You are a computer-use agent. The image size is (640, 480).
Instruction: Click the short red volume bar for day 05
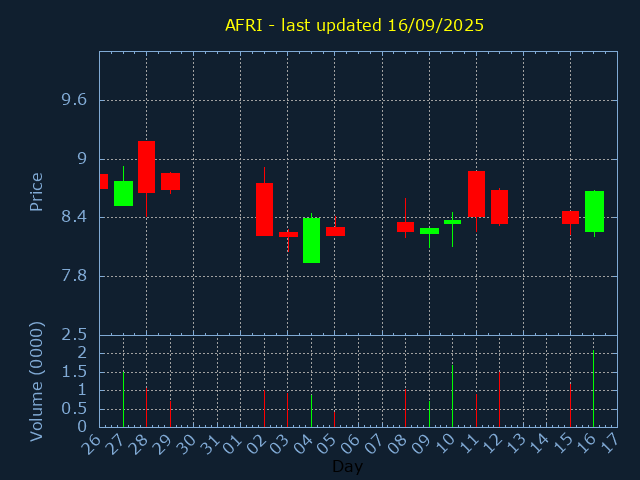coord(335,419)
